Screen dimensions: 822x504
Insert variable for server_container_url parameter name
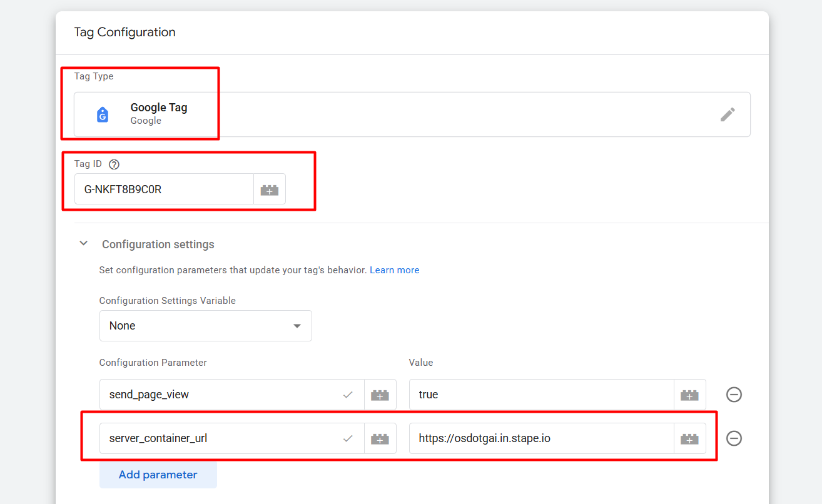point(380,438)
